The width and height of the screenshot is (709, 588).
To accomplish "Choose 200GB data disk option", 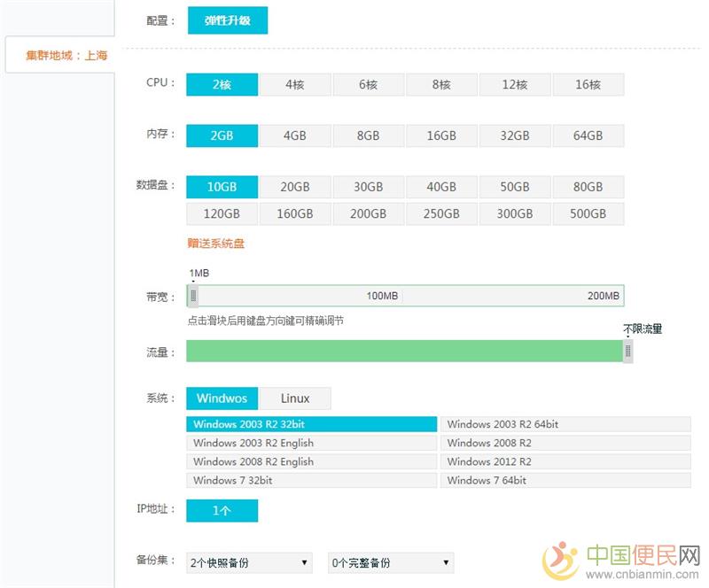I will tap(368, 213).
